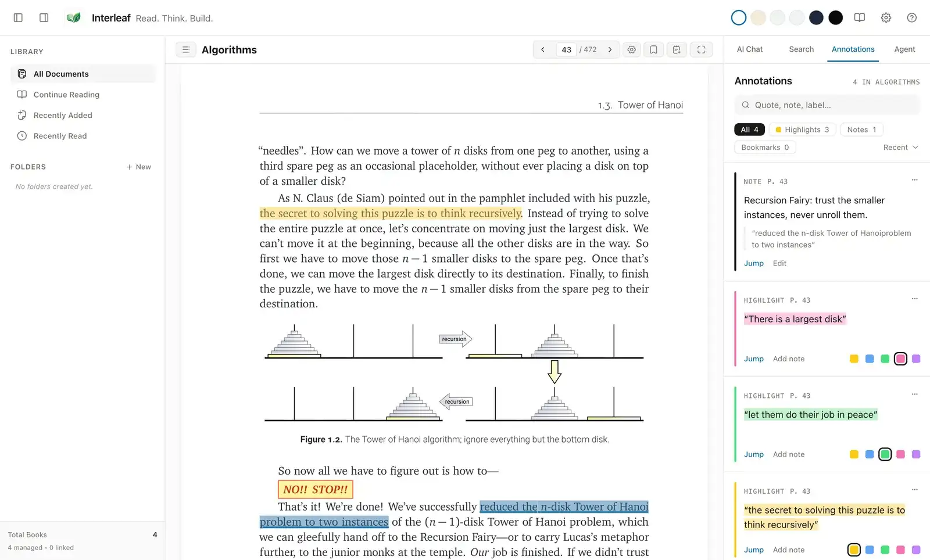Click the page number input box
This screenshot has height=560, width=930.
coord(566,50)
